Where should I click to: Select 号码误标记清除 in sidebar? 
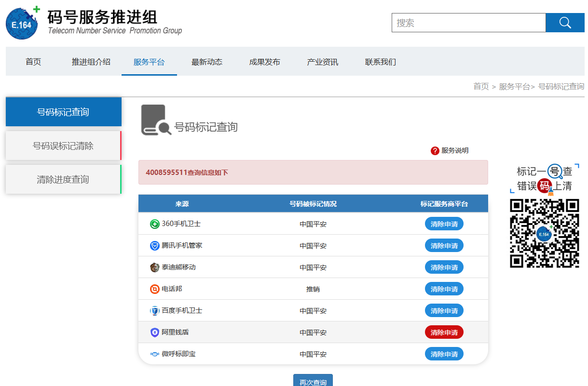(63, 146)
